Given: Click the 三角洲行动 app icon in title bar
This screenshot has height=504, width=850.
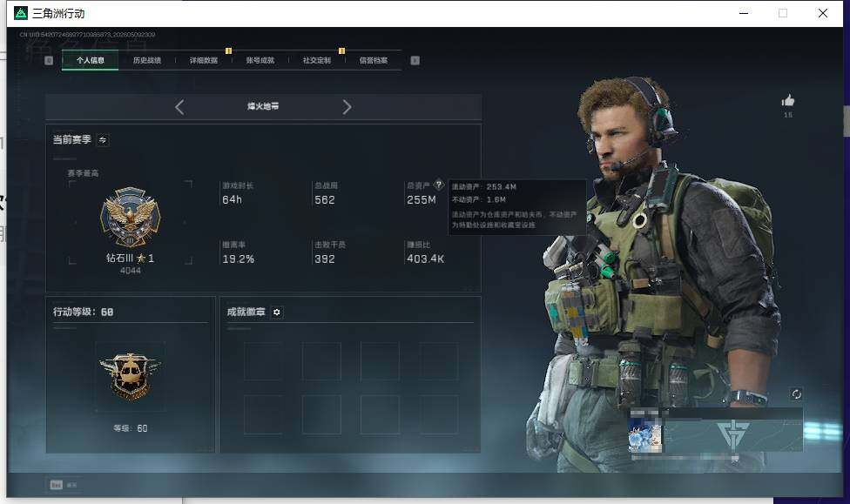Looking at the screenshot, I should [x=21, y=13].
